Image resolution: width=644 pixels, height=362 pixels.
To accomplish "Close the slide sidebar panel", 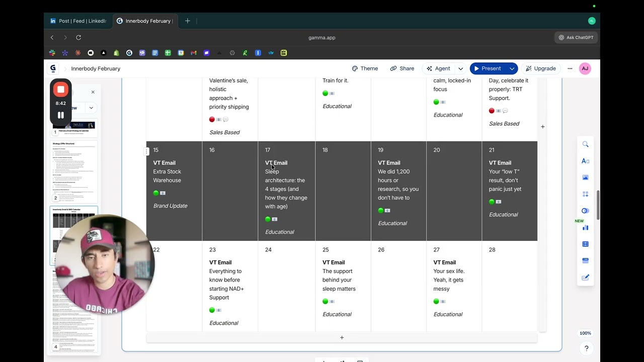I will (93, 92).
